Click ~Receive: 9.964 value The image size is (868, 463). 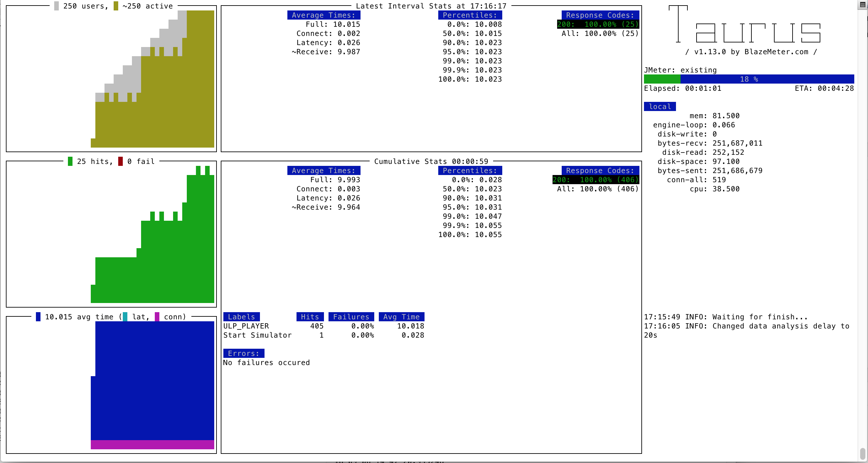[326, 207]
